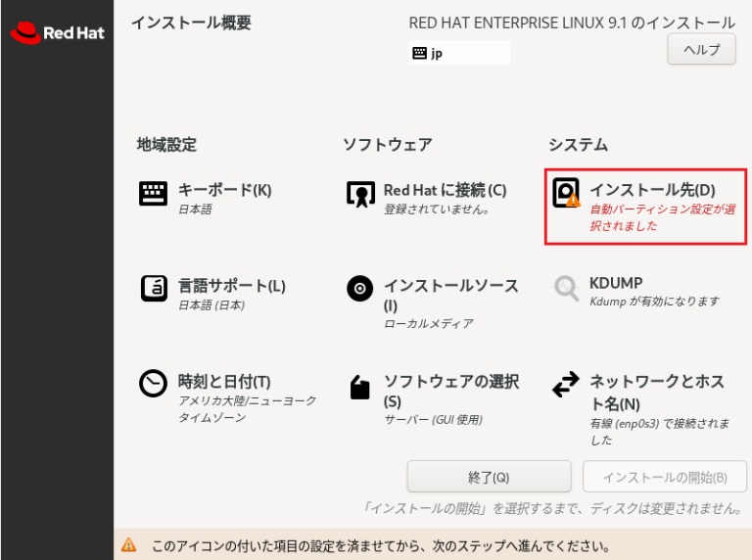Click the package icon for ソフトウェアの選択
Image resolution: width=752 pixels, height=560 pixels.
click(360, 389)
